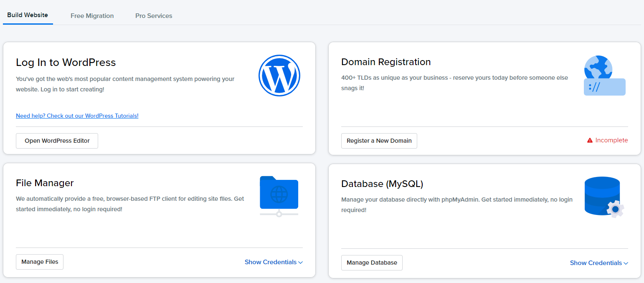Click the '400+ TLDs as unique' description
Image resolution: width=644 pixels, height=283 pixels.
point(454,83)
